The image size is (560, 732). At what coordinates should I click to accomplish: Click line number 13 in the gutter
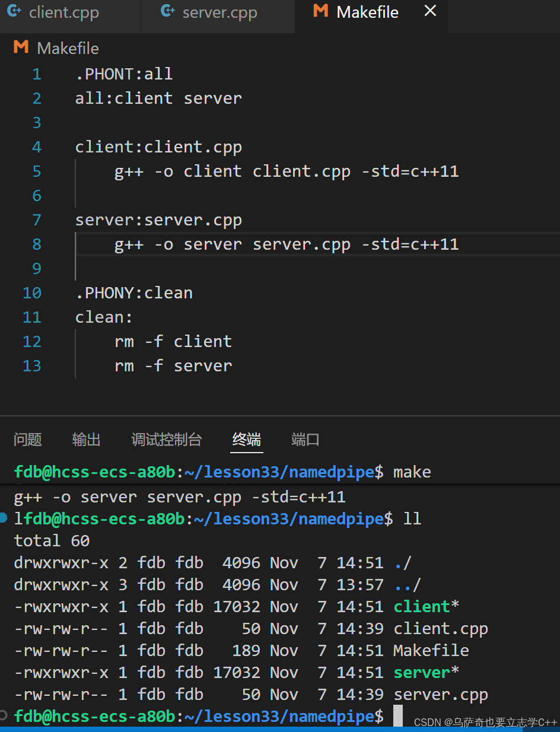[x=32, y=366]
